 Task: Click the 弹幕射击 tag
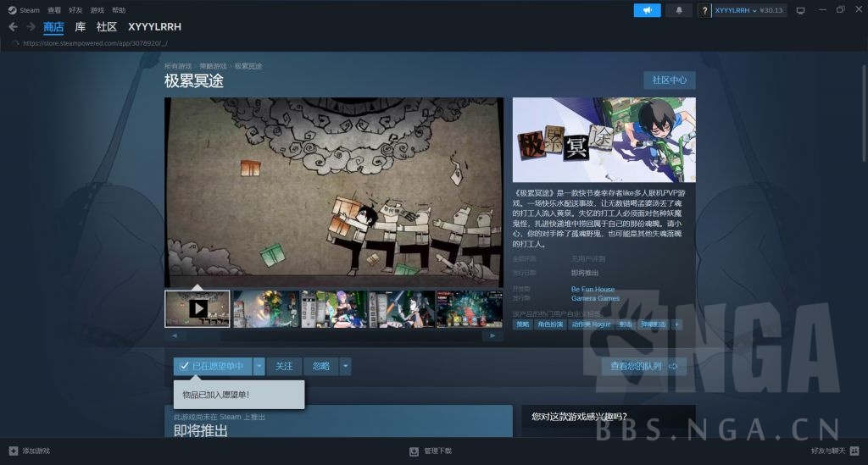pos(654,324)
